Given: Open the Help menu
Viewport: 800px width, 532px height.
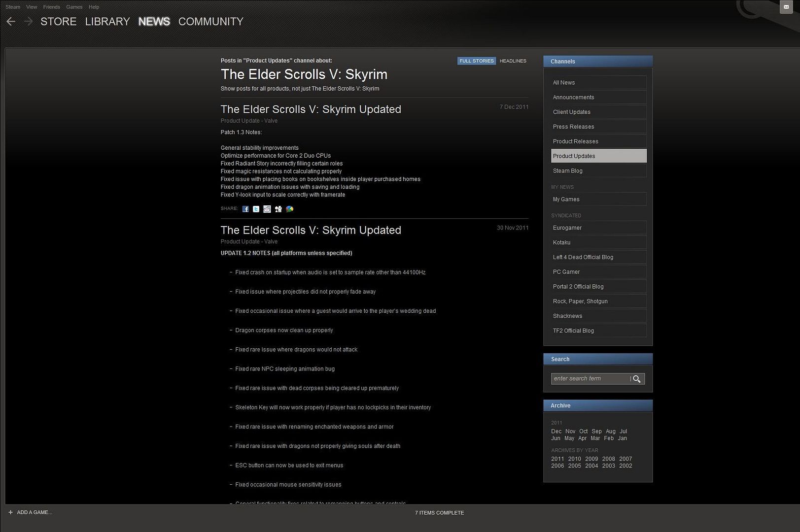Looking at the screenshot, I should point(94,7).
